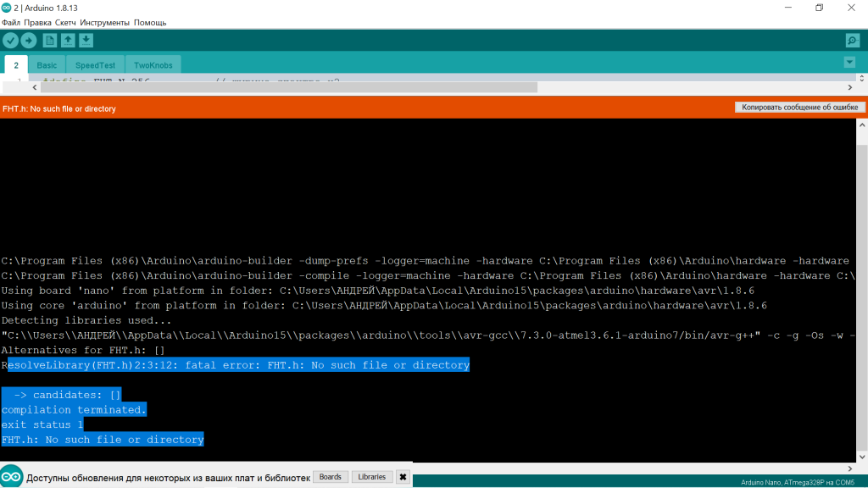Screen dimensions: 868x488
Task: Switch to the SpeedTest tab
Action: coord(95,65)
